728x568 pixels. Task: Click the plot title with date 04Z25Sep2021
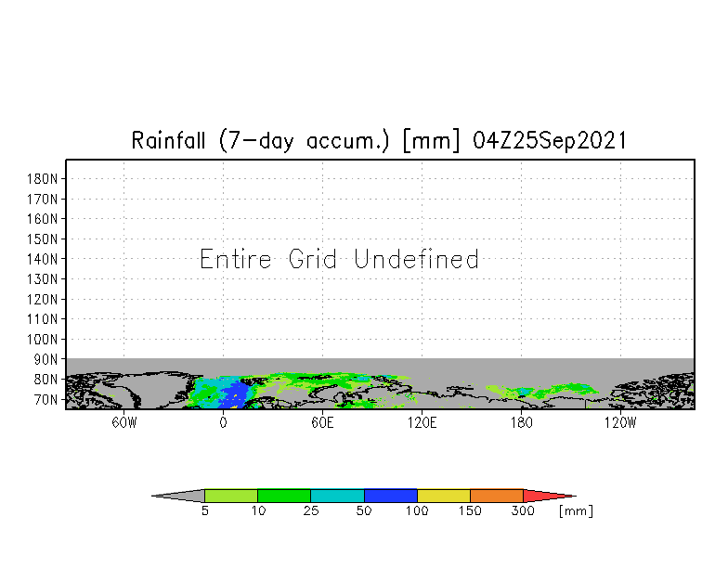pyautogui.click(x=379, y=140)
